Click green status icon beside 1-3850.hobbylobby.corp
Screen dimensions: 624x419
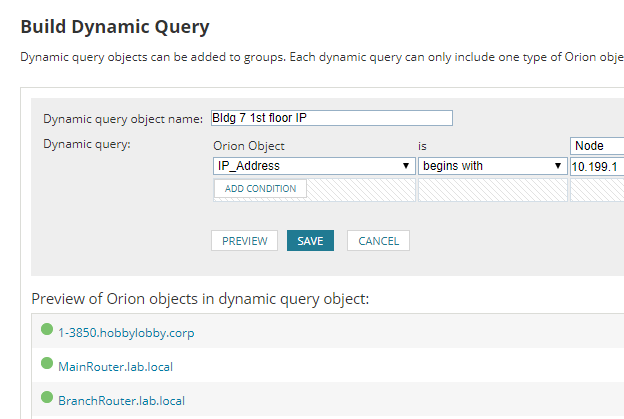pos(47,330)
